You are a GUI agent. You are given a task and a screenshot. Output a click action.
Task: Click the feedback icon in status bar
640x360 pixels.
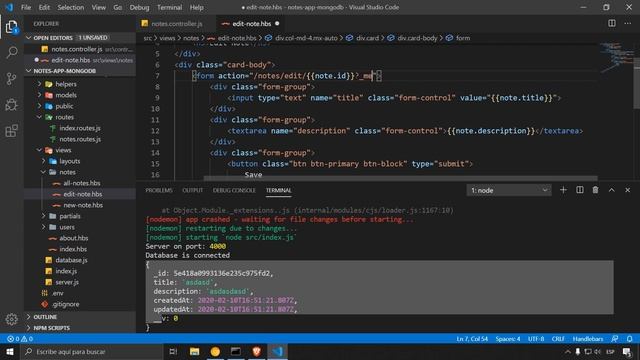point(614,339)
